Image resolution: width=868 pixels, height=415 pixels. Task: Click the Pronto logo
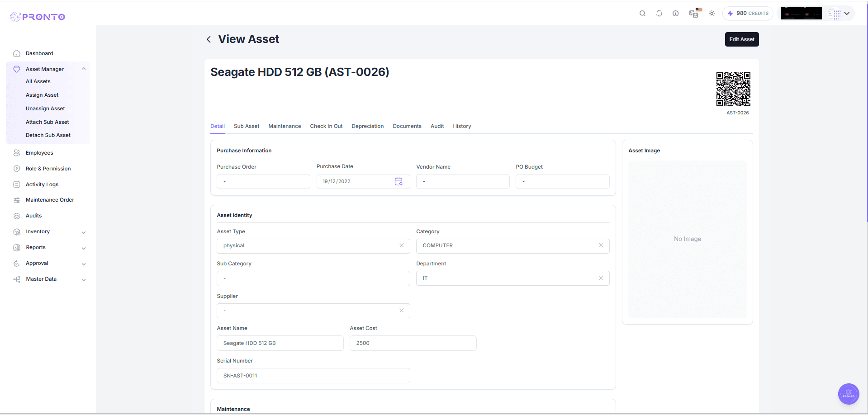pyautogui.click(x=38, y=16)
